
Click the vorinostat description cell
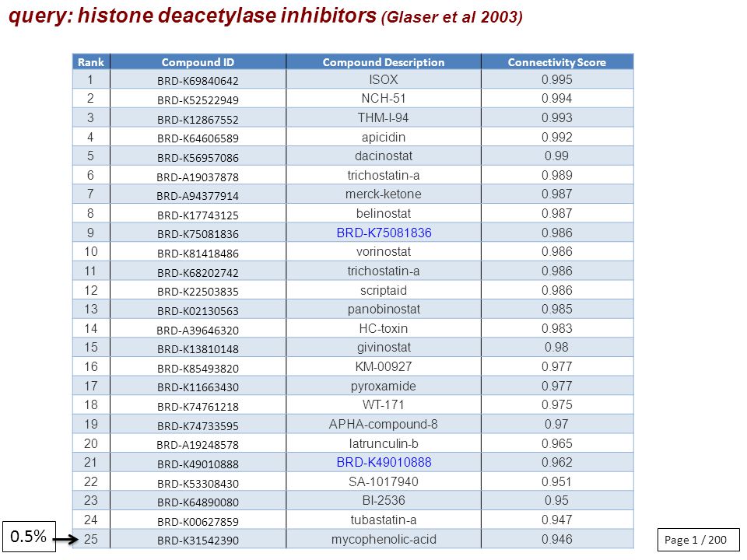pyautogui.click(x=384, y=251)
